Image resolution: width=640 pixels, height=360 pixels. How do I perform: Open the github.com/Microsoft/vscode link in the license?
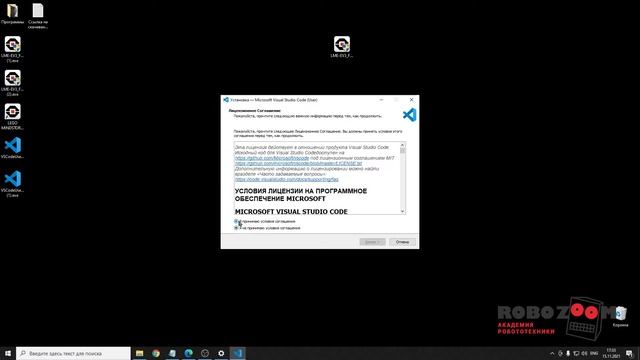coord(272,158)
